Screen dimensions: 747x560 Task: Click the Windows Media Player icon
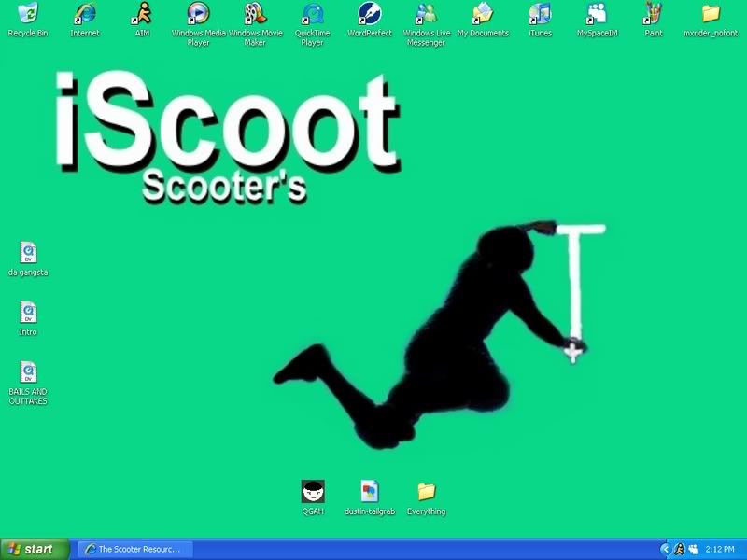point(198,14)
